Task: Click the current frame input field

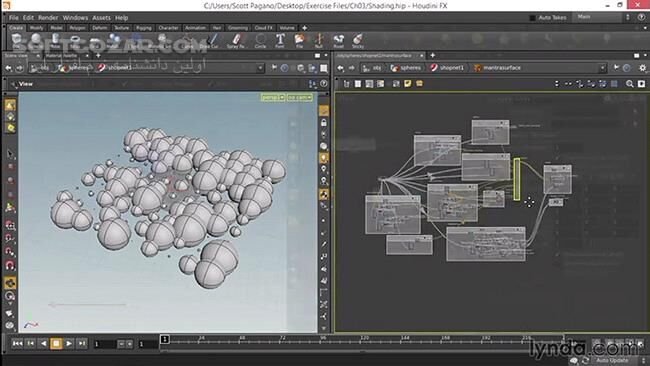Action: (104, 344)
